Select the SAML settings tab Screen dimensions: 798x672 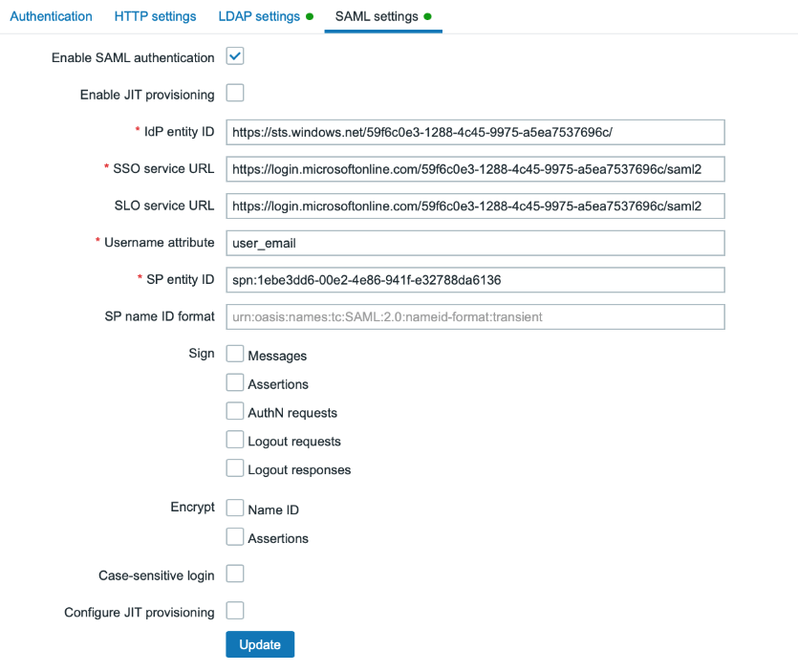[x=377, y=16]
